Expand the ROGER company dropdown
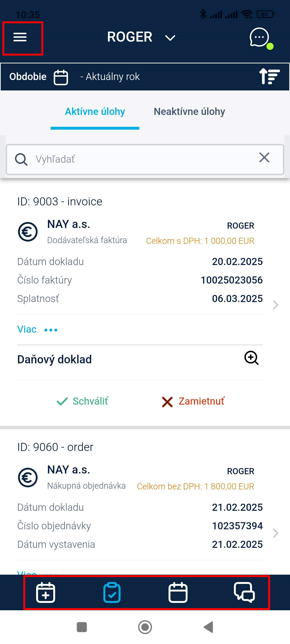Viewport: 290px width, 644px height. click(x=141, y=37)
